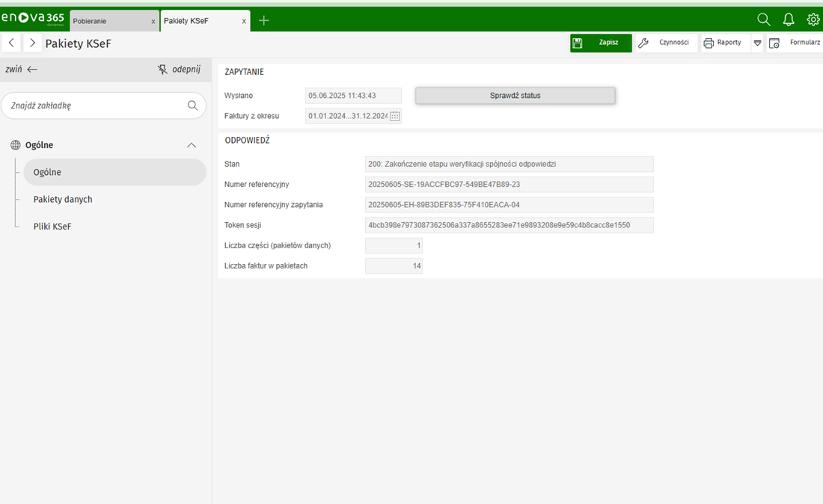The image size is (823, 504).
Task: Open the Raporty dropdown arrow
Action: click(x=757, y=43)
